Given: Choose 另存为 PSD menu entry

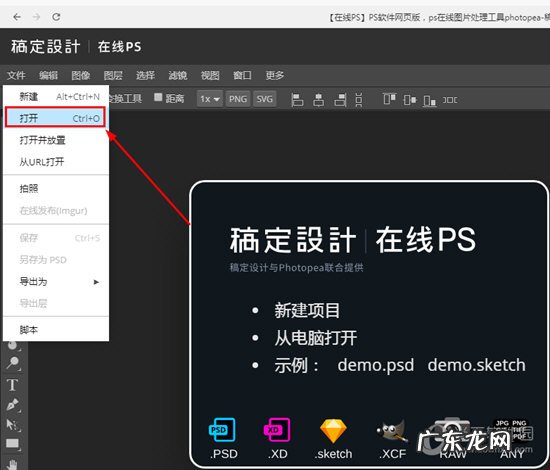Looking at the screenshot, I should point(56,260).
